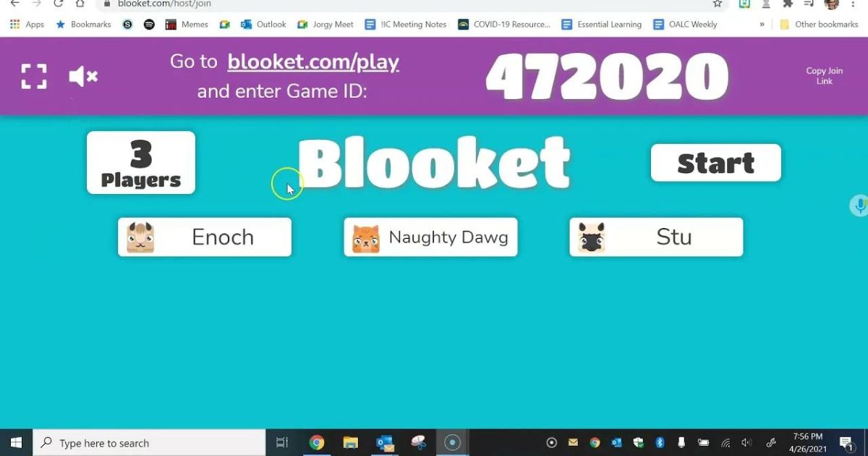
Task: Open the blooket.com/play link
Action: pyautogui.click(x=312, y=62)
